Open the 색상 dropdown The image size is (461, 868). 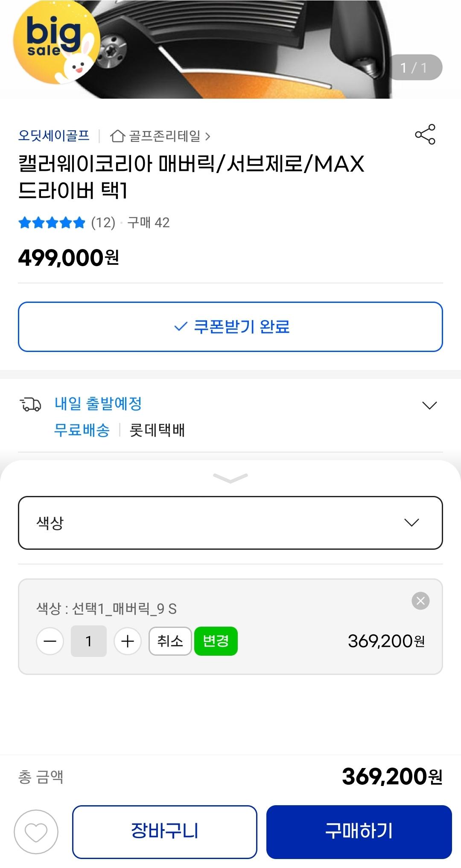[230, 522]
